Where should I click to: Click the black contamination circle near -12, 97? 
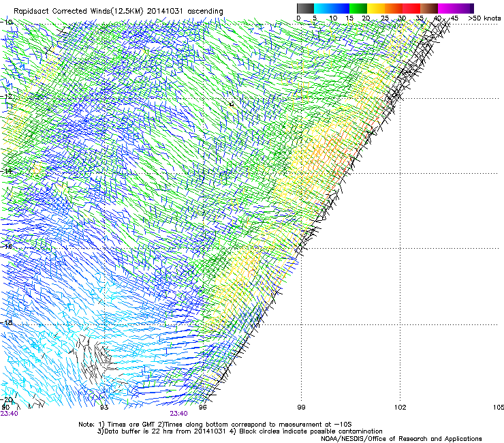pos(232,104)
